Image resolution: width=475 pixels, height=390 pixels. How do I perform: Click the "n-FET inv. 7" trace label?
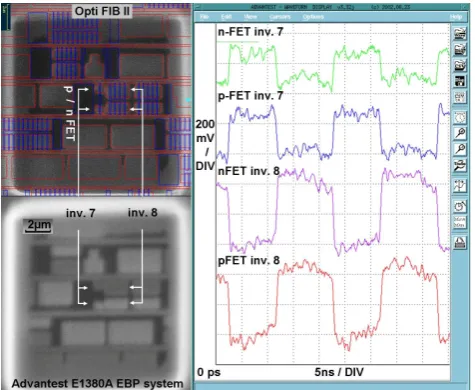pyautogui.click(x=250, y=32)
